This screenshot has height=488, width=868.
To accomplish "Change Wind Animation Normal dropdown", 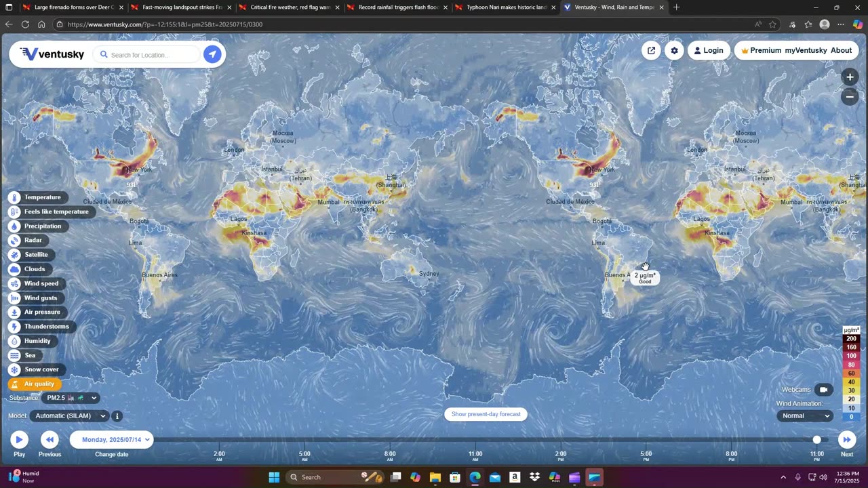I will (805, 416).
